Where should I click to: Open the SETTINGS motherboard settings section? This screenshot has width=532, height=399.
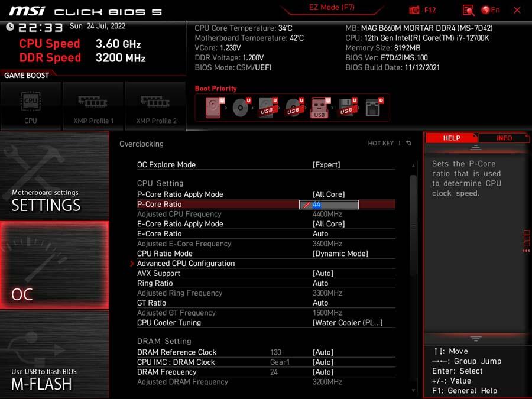(x=54, y=176)
